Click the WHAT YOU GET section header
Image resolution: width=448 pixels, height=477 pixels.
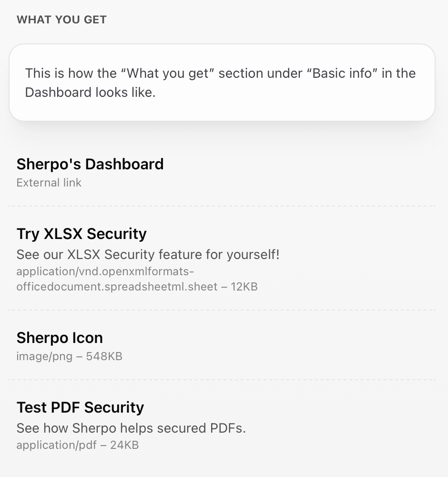[x=61, y=20]
